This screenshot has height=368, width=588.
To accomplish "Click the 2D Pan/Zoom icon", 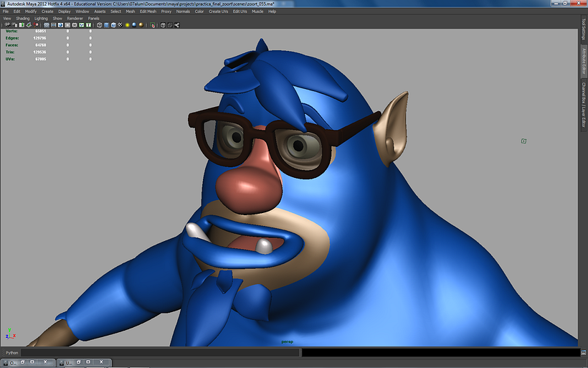I will pos(36,25).
